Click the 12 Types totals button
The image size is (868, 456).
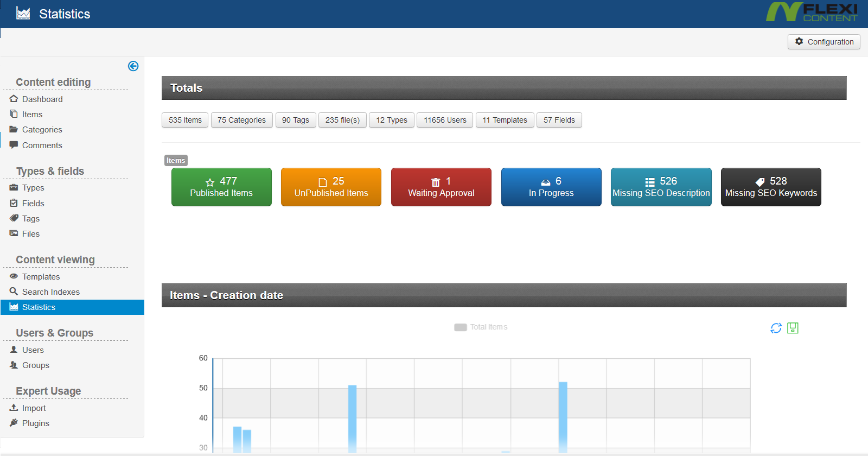click(392, 120)
